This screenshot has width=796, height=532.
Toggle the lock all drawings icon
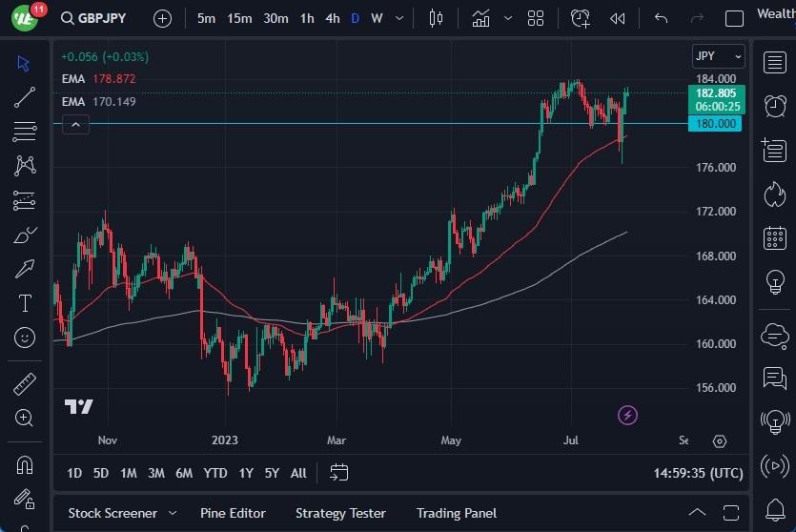(x=25, y=501)
